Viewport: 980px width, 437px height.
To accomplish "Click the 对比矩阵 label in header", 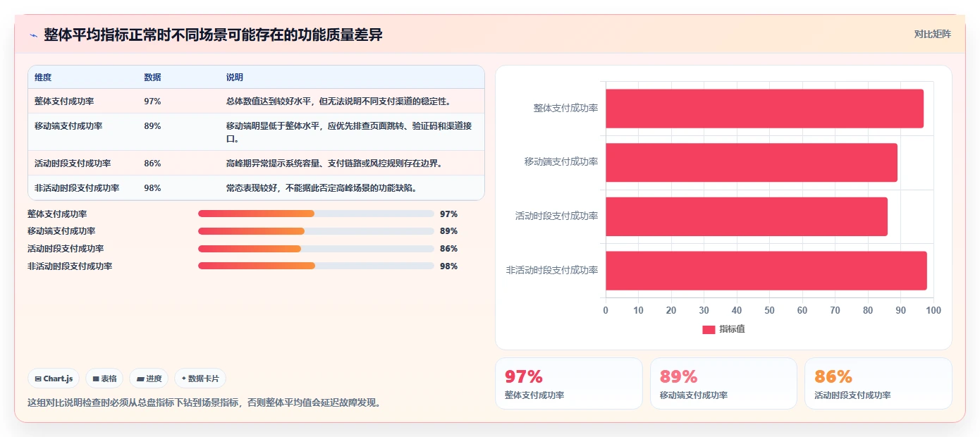I will tap(932, 34).
